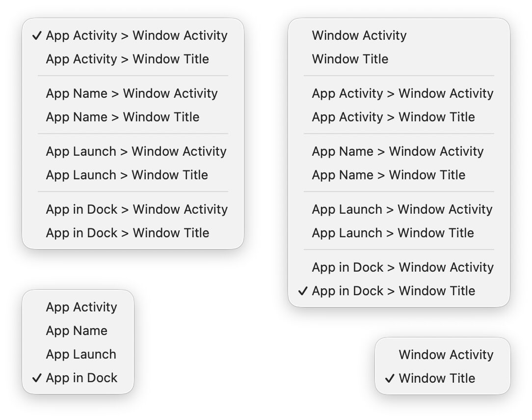The width and height of the screenshot is (532, 420).
Task: Choose "App in Dock > Window Activity" in eight-item menu
Action: tap(136, 209)
